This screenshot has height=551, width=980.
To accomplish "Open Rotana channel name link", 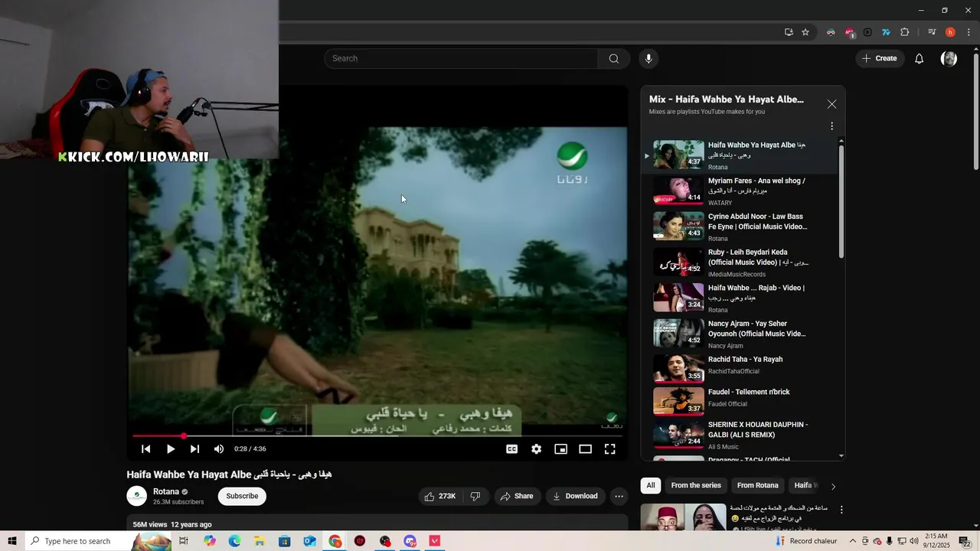I will tap(166, 492).
